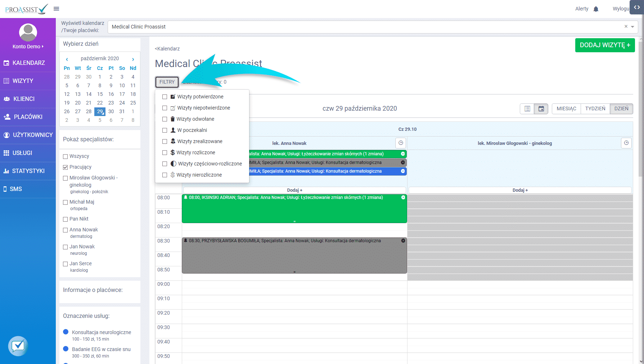This screenshot has width=644, height=364.
Task: Click the Konsultacja neurologiczne blue color dot
Action: 66,332
